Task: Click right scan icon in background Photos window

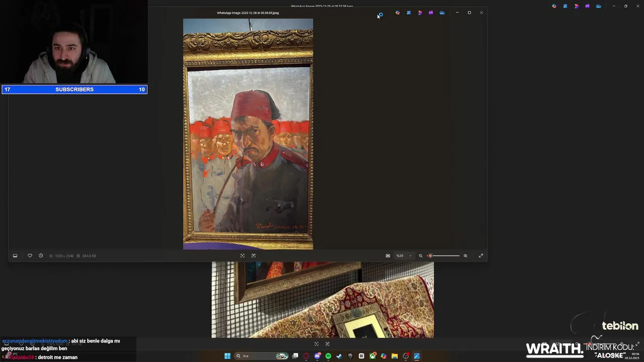Action: pyautogui.click(x=328, y=344)
